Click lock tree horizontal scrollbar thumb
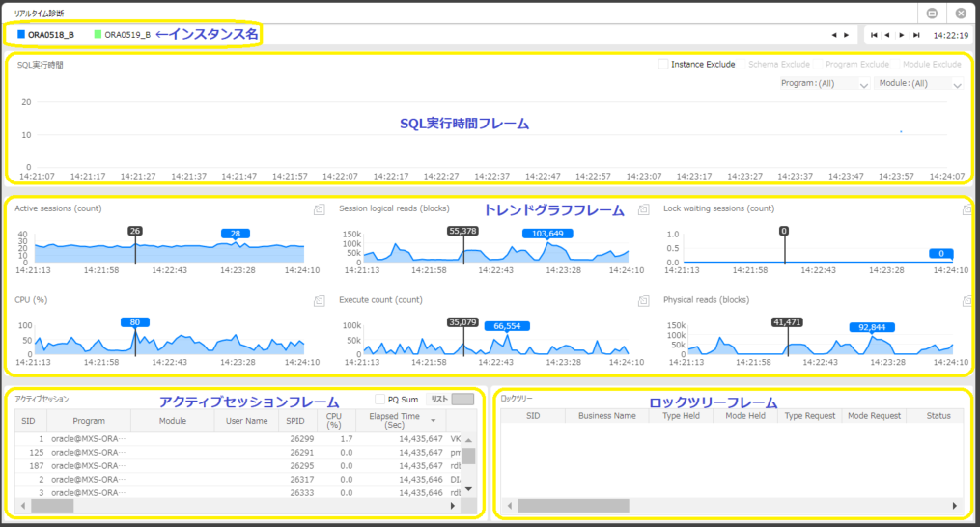 coord(574,505)
